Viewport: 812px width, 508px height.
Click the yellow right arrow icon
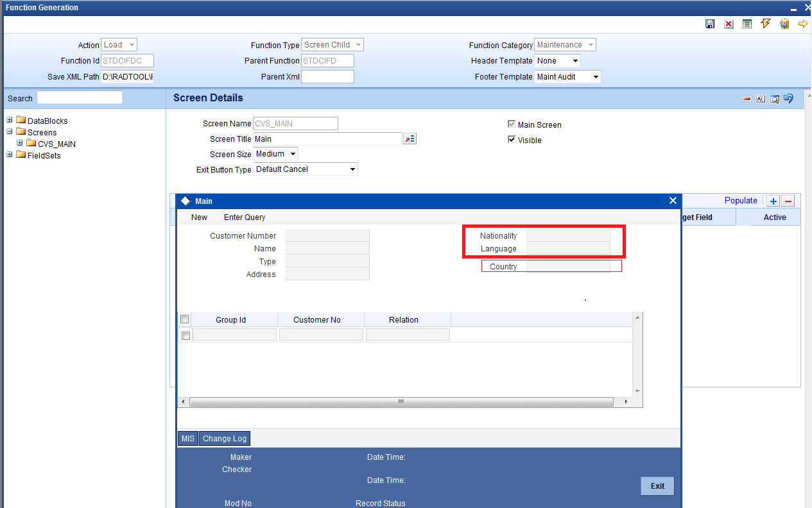(x=802, y=24)
